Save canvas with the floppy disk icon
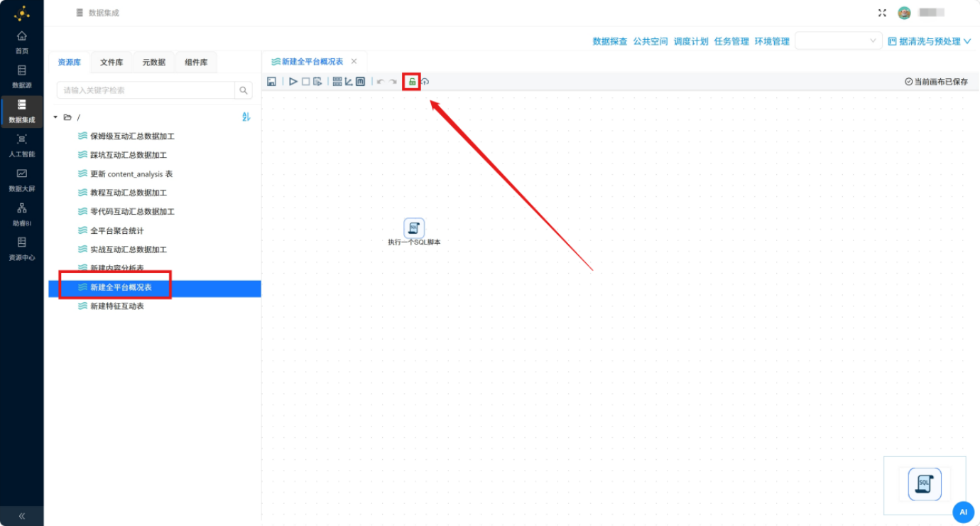 pos(271,82)
